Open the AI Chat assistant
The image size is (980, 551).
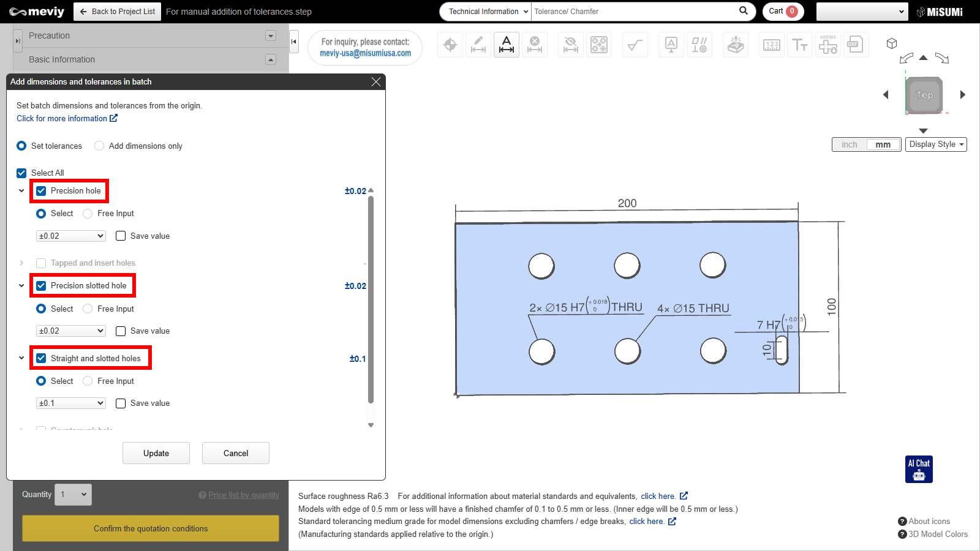[x=919, y=469]
